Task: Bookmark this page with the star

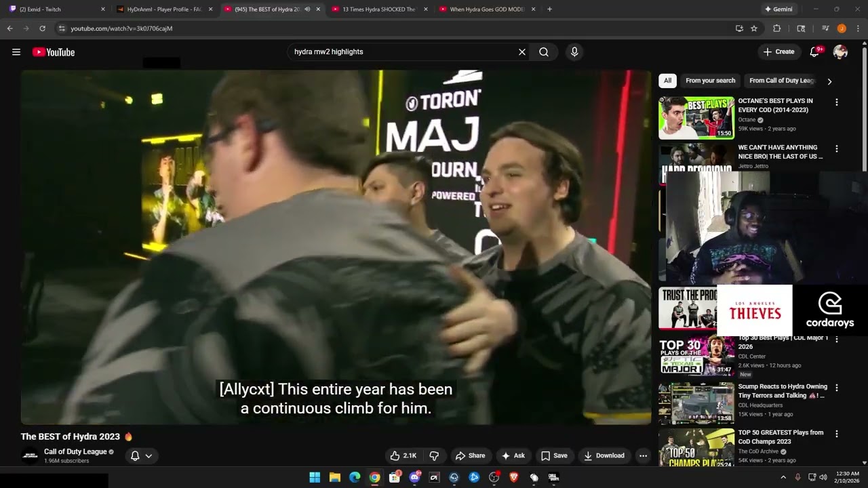Action: pyautogui.click(x=754, y=28)
